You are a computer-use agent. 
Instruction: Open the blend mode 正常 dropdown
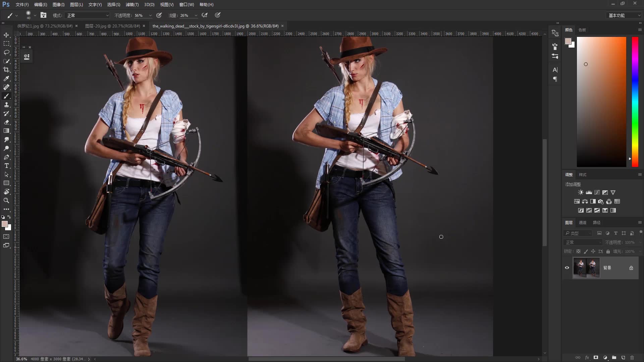tap(88, 15)
